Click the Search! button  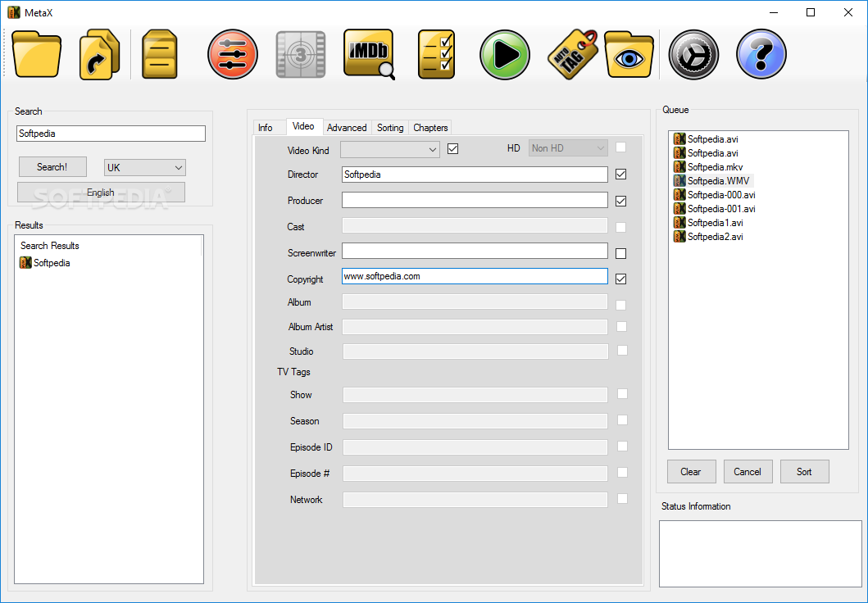pos(52,166)
